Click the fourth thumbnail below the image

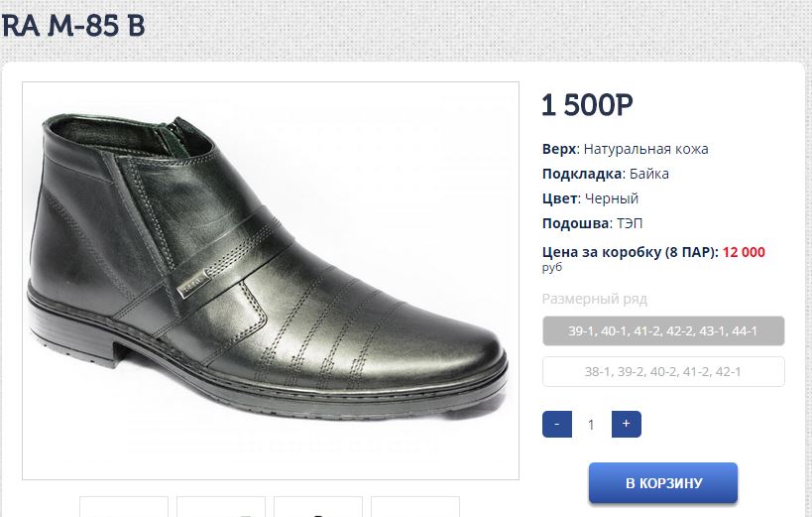(x=415, y=507)
